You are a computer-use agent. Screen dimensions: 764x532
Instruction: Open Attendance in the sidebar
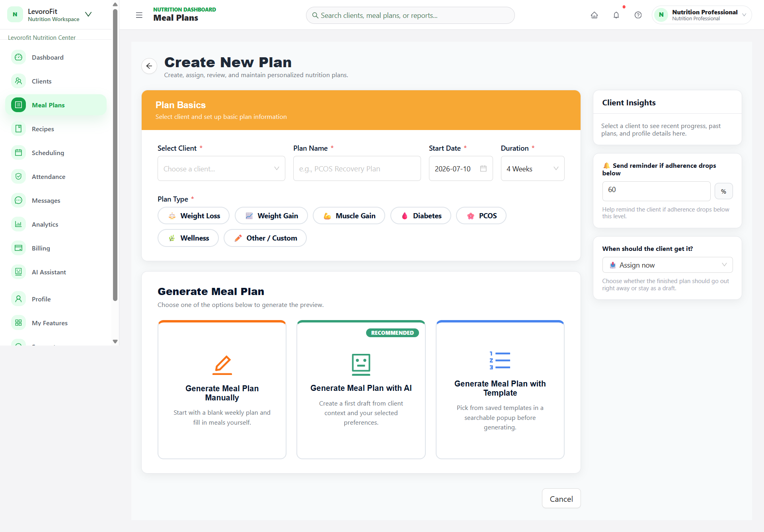[56, 177]
